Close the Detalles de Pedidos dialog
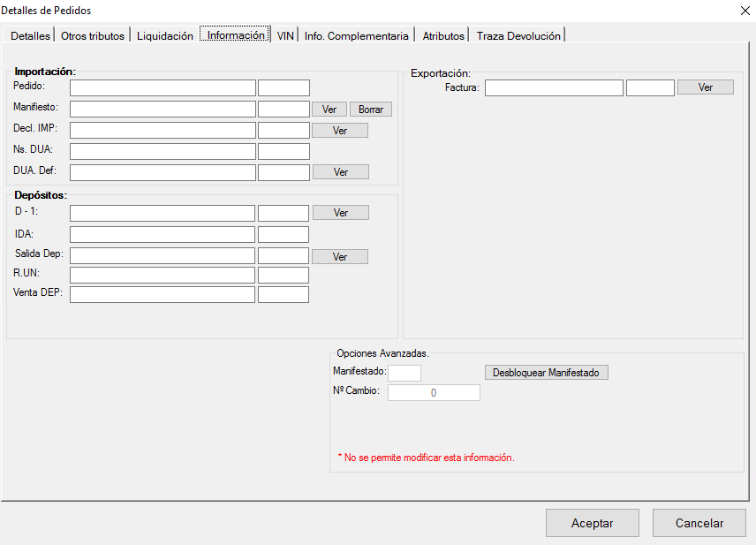Viewport: 756px width, 545px height. [742, 11]
